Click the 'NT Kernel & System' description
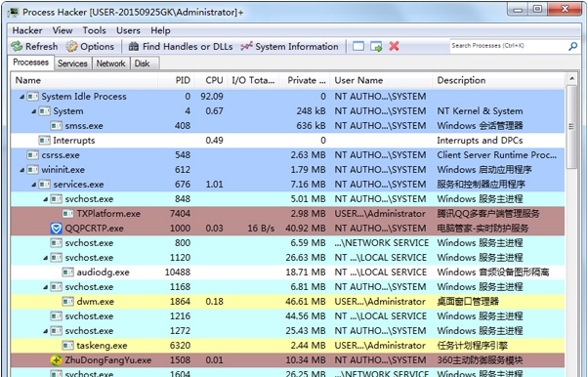 tap(481, 111)
